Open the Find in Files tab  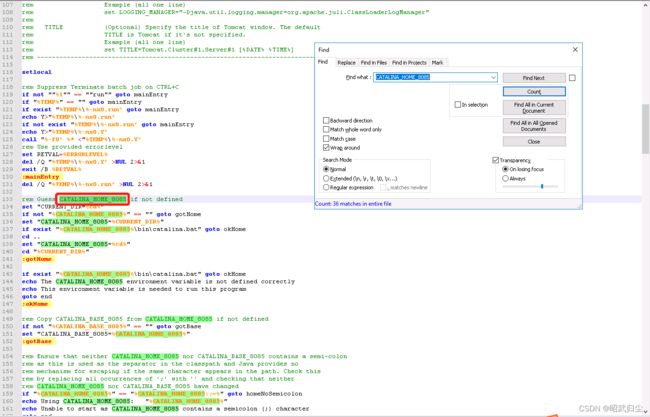(x=374, y=63)
